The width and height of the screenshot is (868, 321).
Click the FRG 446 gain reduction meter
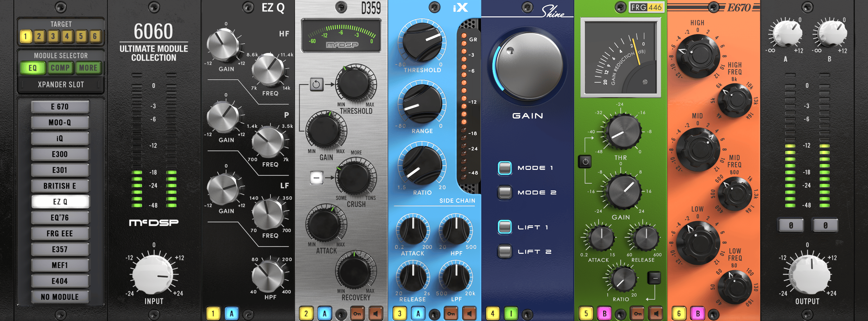(x=620, y=57)
